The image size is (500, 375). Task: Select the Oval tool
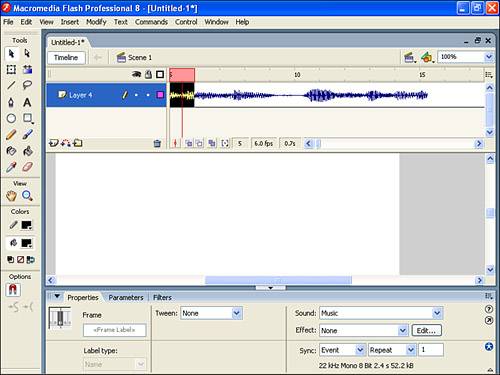(x=11, y=118)
